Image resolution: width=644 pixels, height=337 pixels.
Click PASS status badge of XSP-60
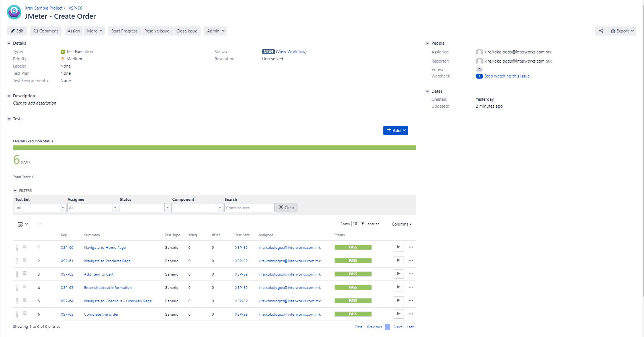[353, 247]
